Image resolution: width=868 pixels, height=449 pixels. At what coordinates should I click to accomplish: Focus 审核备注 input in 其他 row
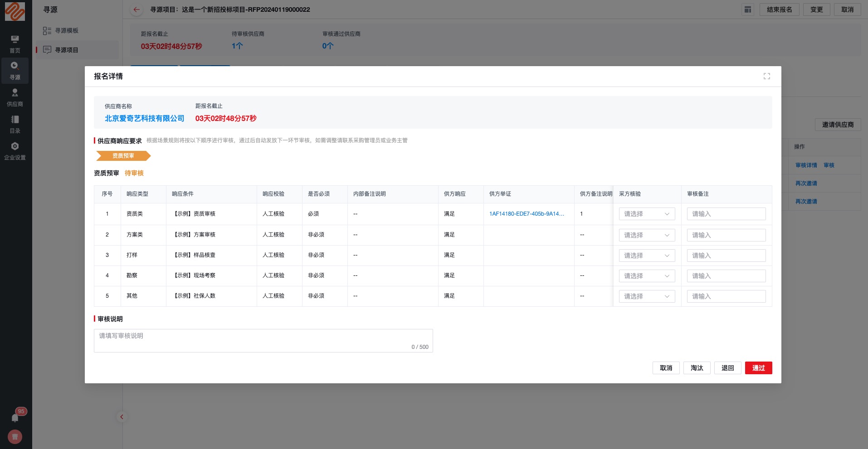726,296
